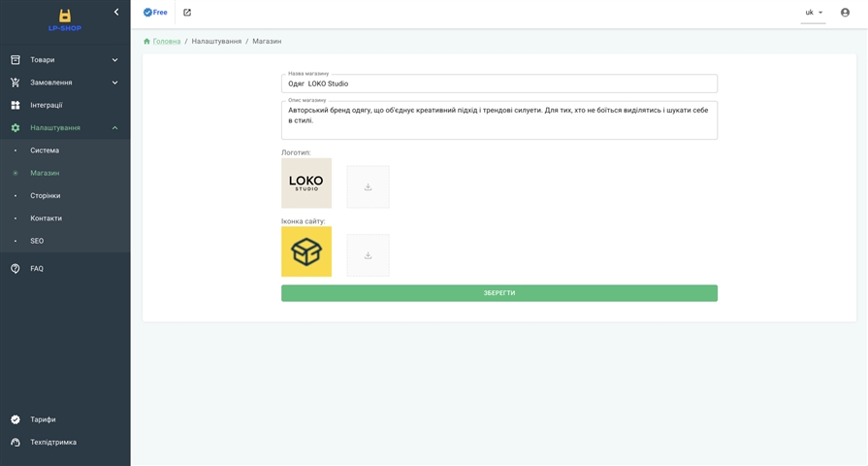This screenshot has width=868, height=466.
Task: Click the yellow box site icon thumbnail
Action: [x=306, y=251]
